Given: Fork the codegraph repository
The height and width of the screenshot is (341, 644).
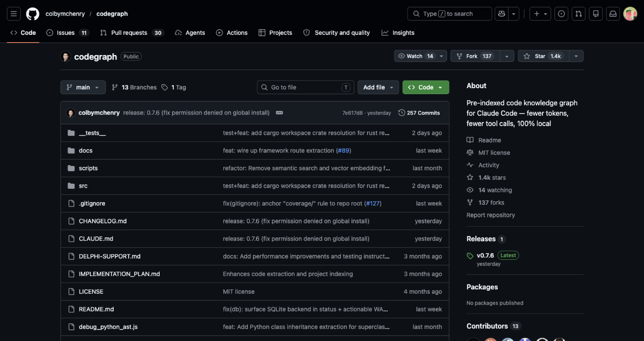Looking at the screenshot, I should coord(475,56).
